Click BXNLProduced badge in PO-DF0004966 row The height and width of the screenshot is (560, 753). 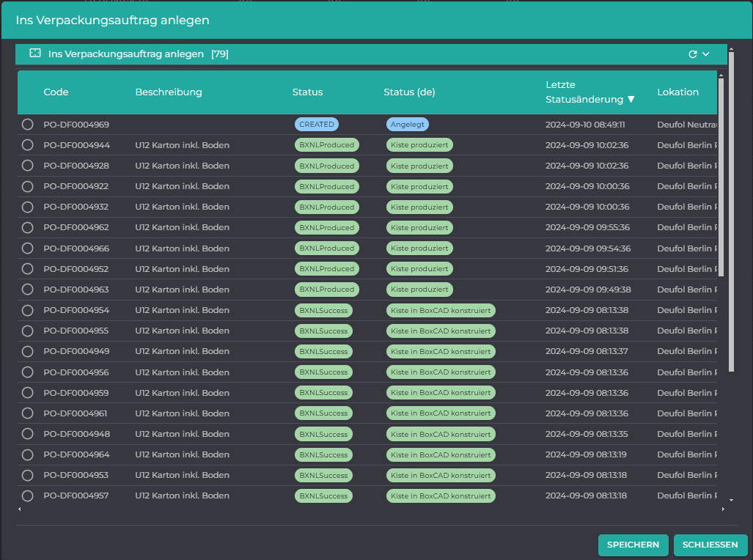coord(326,248)
